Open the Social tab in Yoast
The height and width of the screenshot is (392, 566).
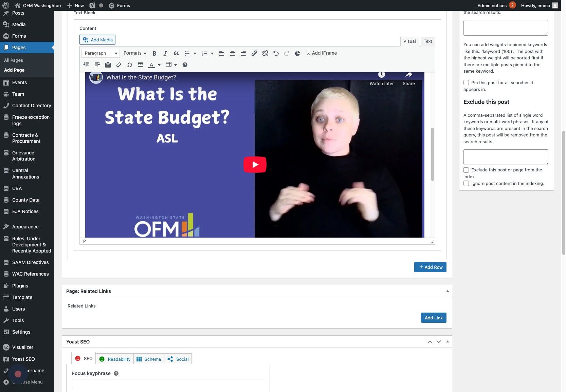(x=178, y=359)
